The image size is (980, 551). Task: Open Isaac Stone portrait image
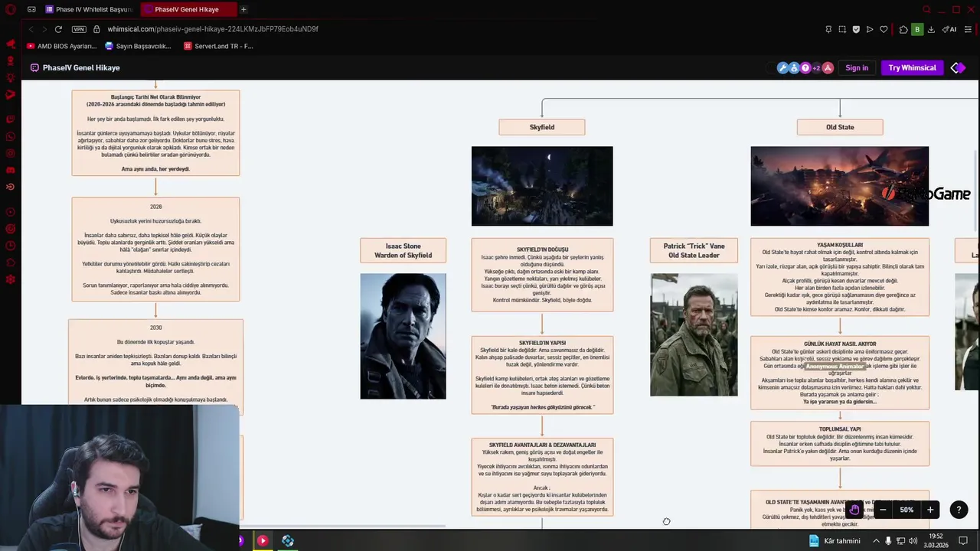click(x=403, y=336)
